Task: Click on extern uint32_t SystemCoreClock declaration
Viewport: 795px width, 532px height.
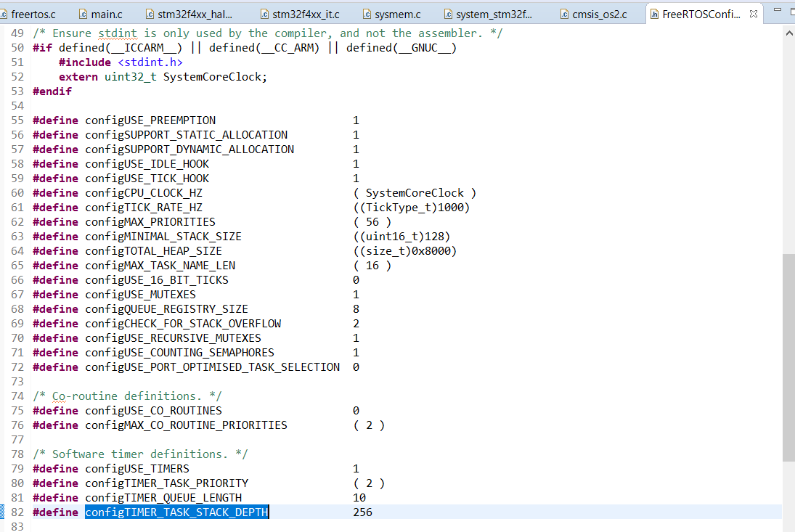Action: tap(163, 77)
